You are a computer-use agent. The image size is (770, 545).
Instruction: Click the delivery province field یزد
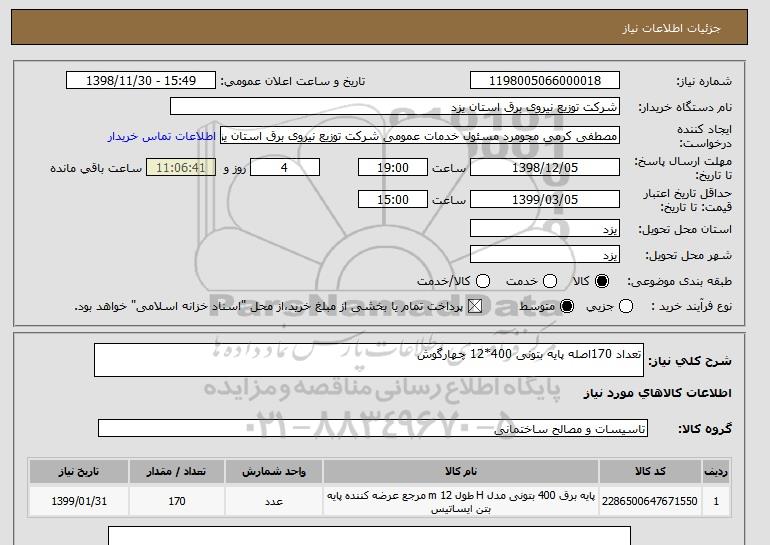[x=545, y=229]
